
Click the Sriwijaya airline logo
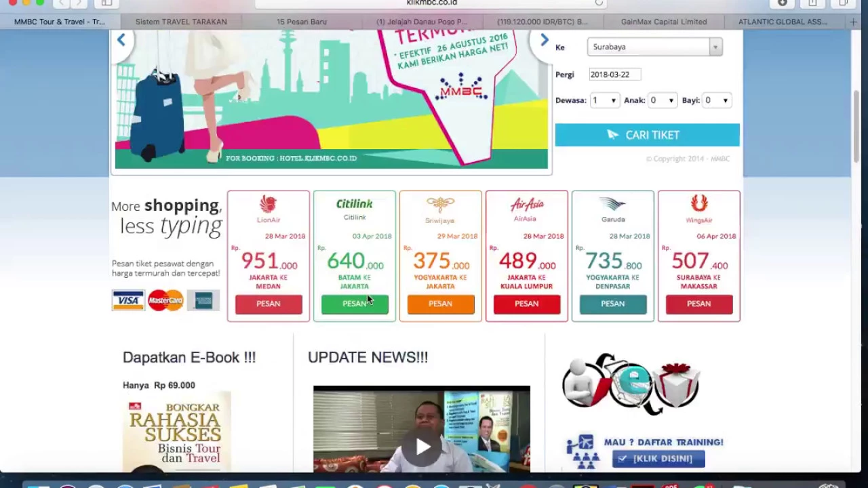tap(440, 205)
